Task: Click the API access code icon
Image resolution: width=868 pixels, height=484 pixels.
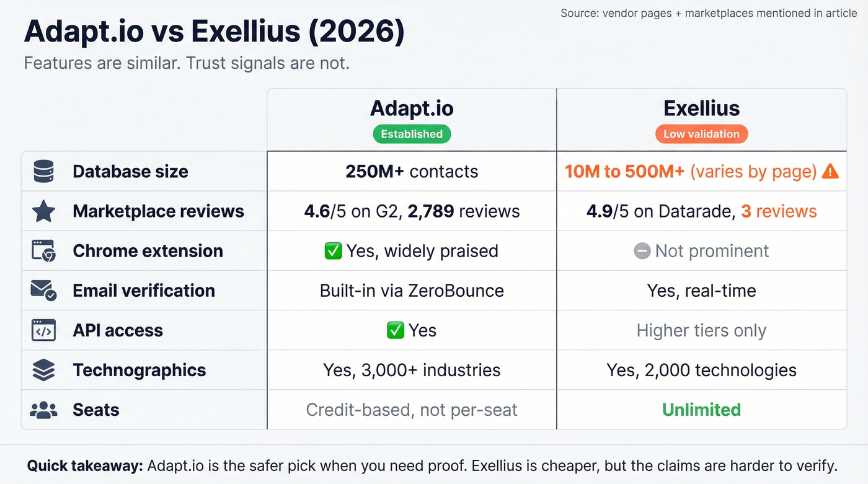Action: (x=43, y=330)
